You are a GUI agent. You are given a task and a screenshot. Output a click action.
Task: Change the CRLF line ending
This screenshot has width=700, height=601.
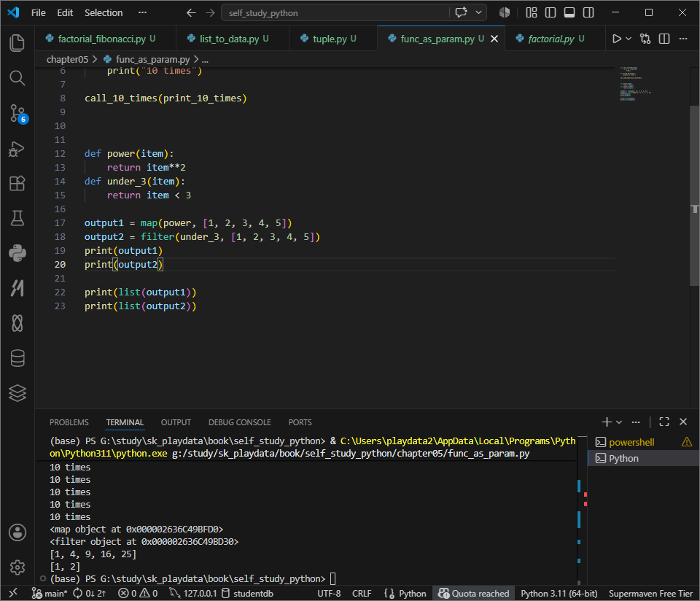point(362,593)
